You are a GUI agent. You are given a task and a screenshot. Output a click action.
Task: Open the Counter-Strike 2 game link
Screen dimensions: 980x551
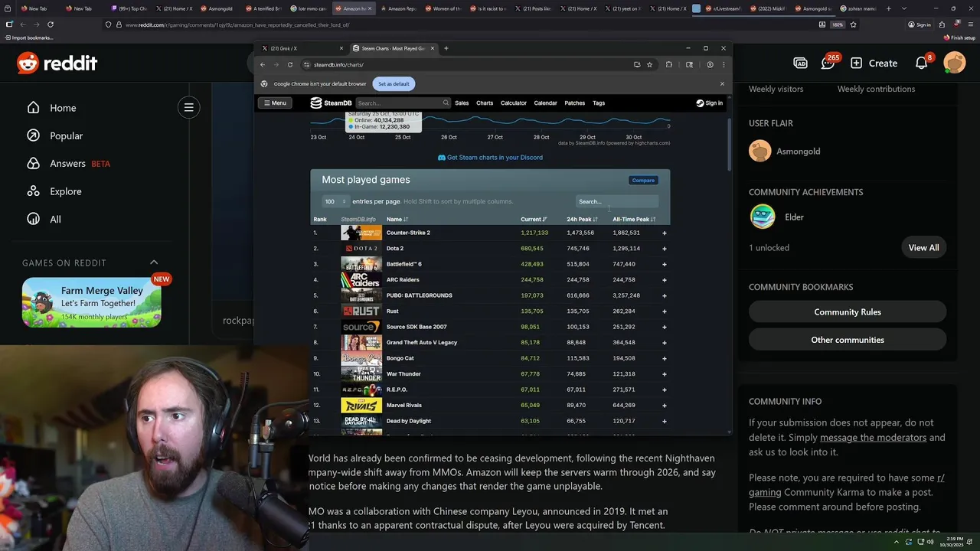click(x=408, y=233)
